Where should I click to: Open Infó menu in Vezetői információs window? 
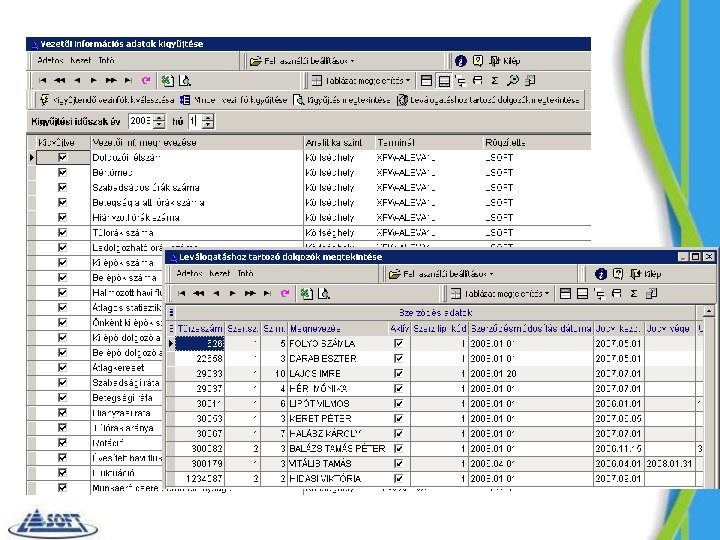106,61
